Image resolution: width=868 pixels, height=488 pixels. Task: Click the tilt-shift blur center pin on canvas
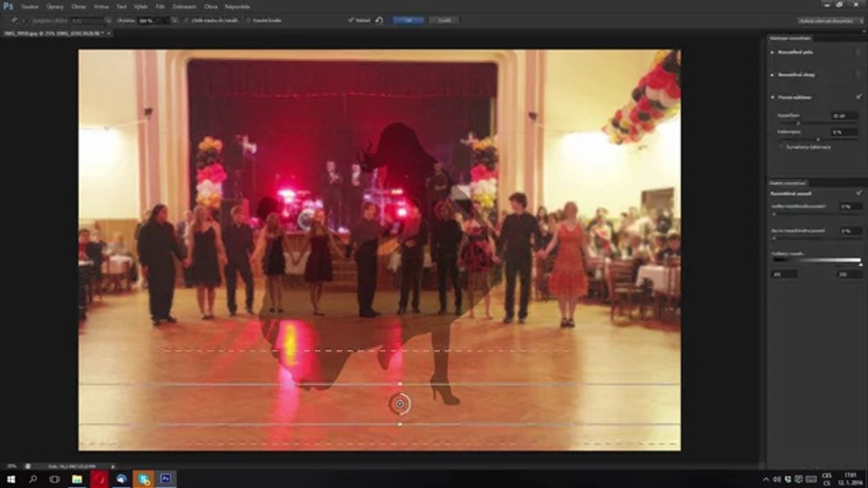coord(400,404)
